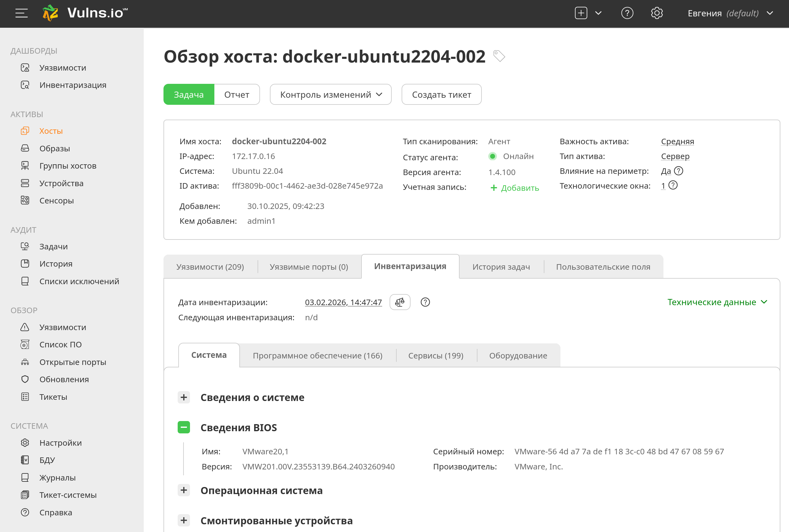
Task: Open the Контроль изменений dropdown
Action: point(330,95)
